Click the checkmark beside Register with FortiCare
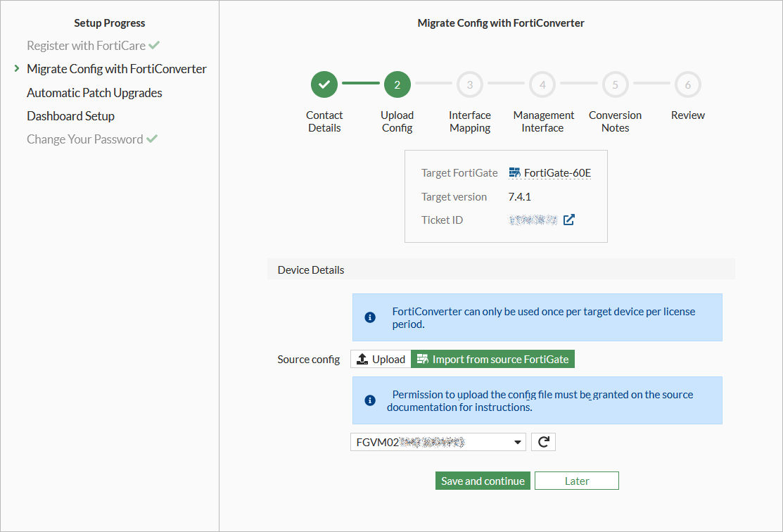Screen dimensions: 783x532 (x=155, y=45)
